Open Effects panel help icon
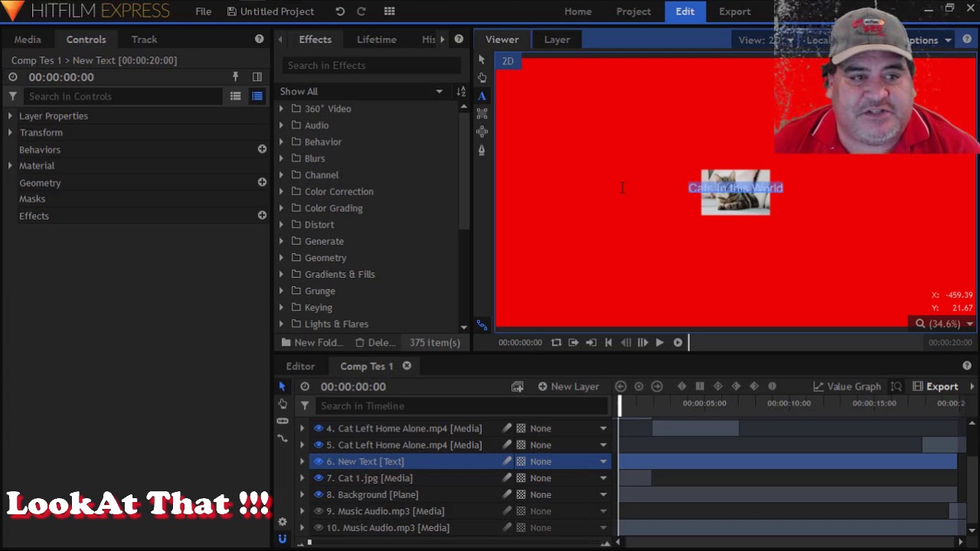The height and width of the screenshot is (551, 980). 459,39
